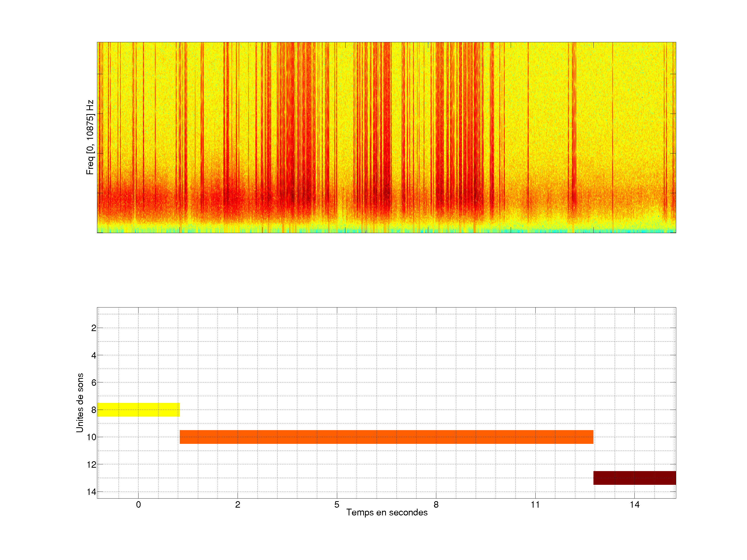The image size is (747, 560).
Task: Click the yellow bar at unit 8
Action: point(138,409)
